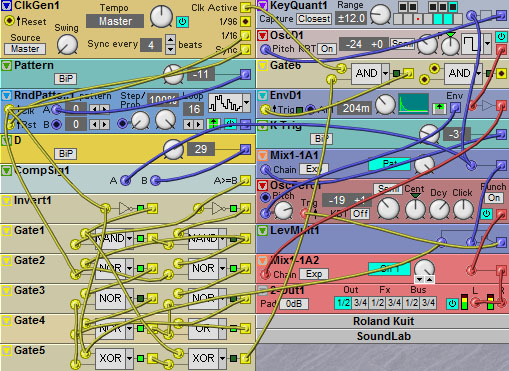
Task: Click the Tempo Master button
Action: (115, 21)
